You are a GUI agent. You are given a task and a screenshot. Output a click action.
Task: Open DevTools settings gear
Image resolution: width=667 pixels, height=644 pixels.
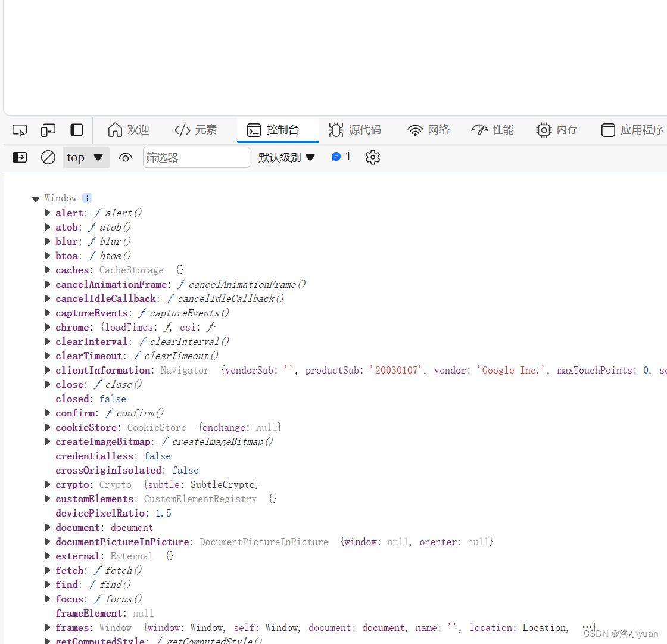(x=372, y=157)
